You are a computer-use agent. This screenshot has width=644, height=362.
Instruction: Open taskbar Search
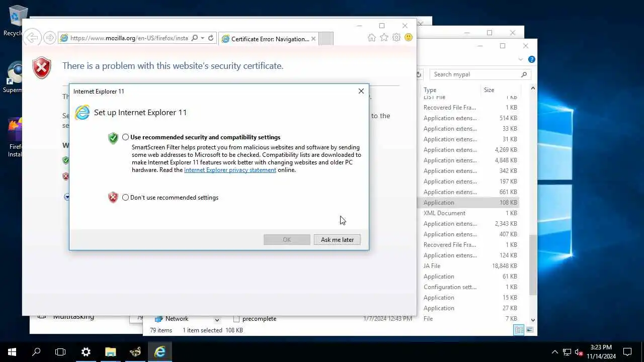36,352
